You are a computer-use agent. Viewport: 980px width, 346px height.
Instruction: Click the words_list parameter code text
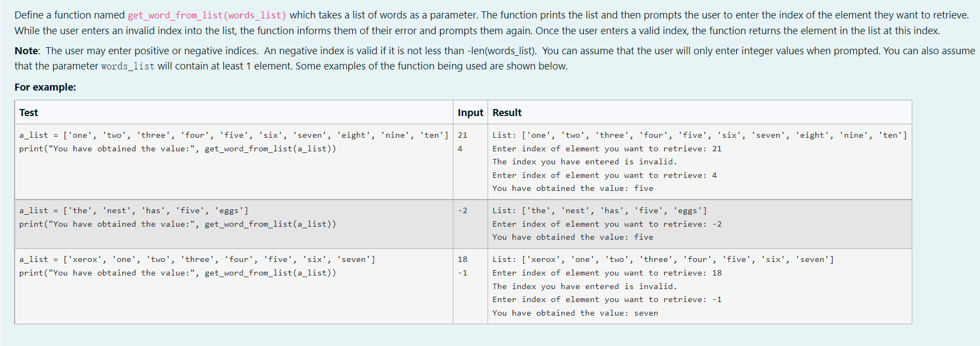point(128,66)
